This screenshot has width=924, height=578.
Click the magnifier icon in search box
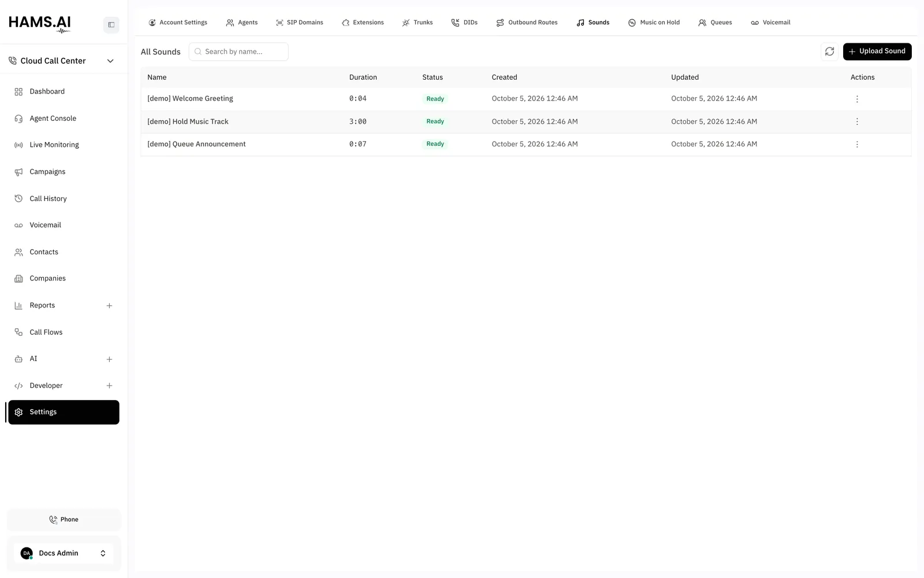[x=198, y=51]
